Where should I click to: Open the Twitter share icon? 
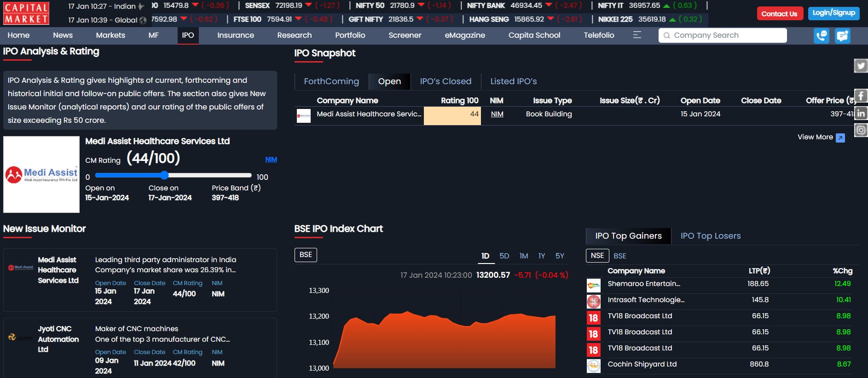click(861, 66)
